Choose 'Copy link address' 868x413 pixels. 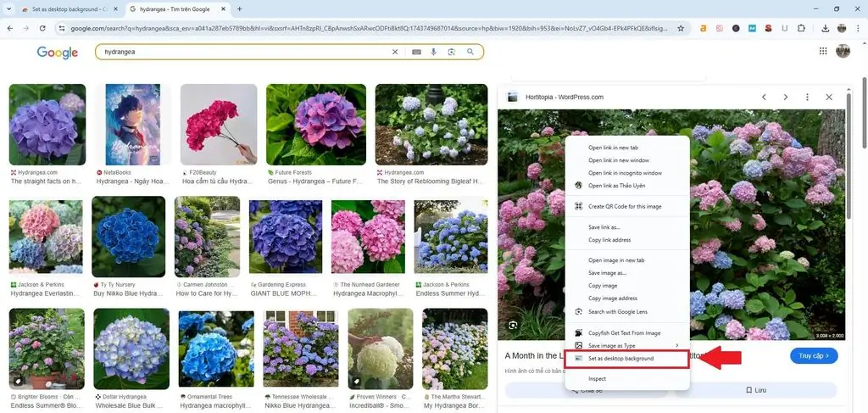626,240
